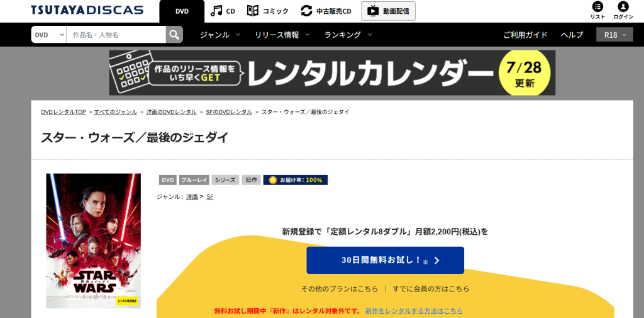Image resolution: width=644 pixels, height=318 pixels.
Task: Click the お届け率: 100% badge text
Action: (x=301, y=180)
